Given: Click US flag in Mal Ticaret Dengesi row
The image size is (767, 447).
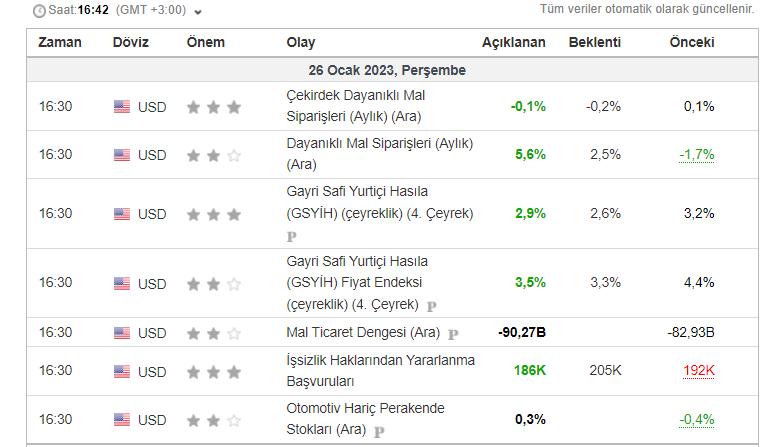Looking at the screenshot, I should (122, 333).
